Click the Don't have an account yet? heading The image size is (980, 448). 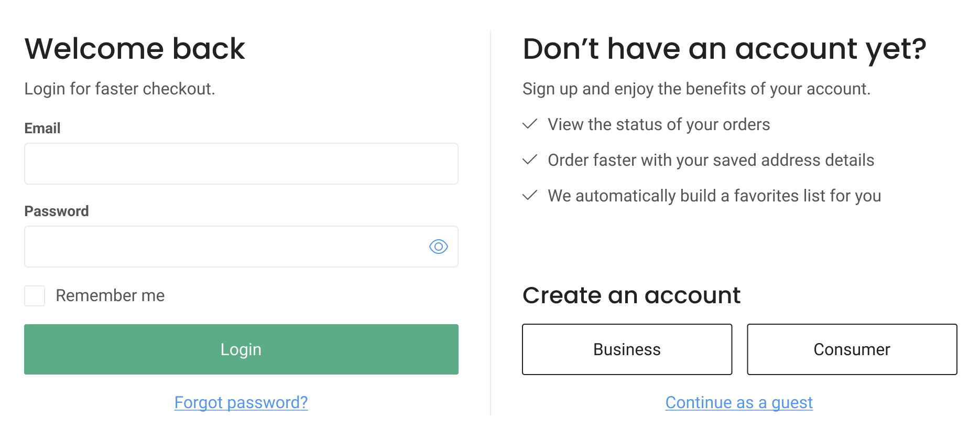pyautogui.click(x=724, y=49)
